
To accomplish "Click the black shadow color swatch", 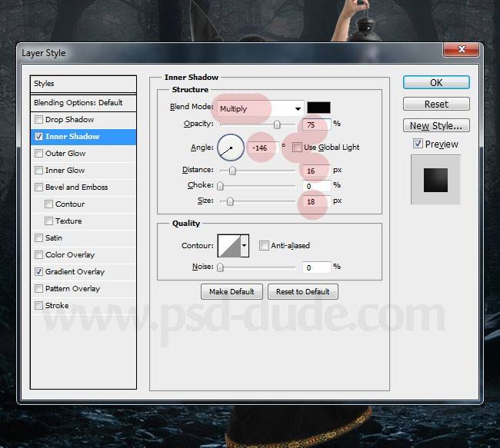I will [318, 108].
